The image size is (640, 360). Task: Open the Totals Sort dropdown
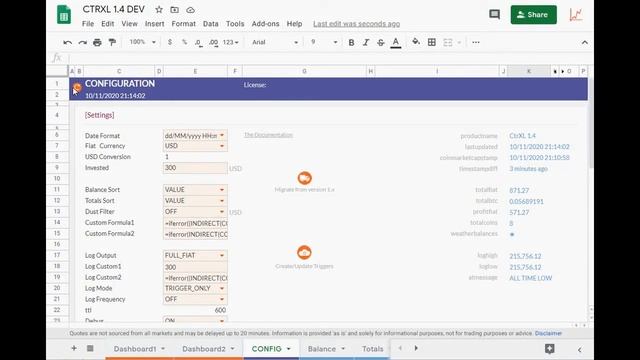click(x=222, y=200)
